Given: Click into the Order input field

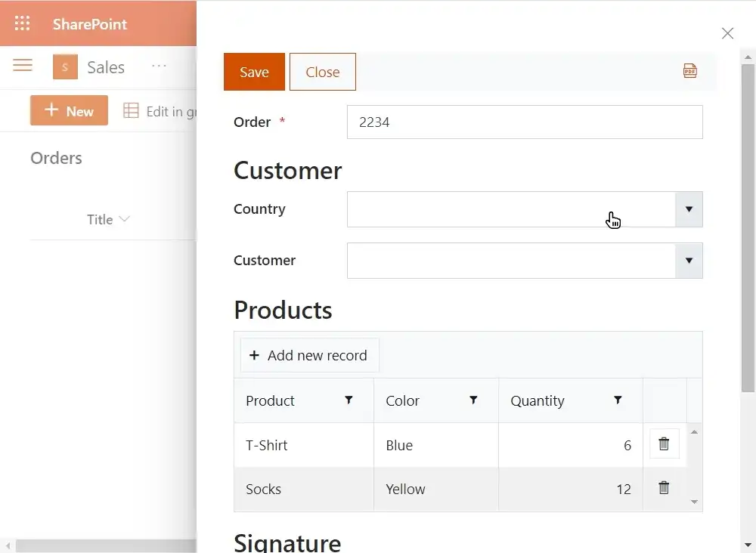Looking at the screenshot, I should click(525, 122).
